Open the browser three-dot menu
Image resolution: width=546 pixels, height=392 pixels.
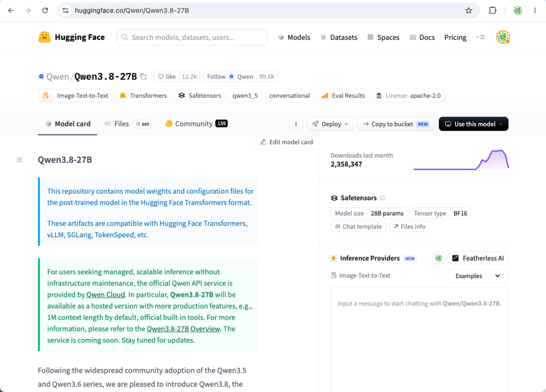point(535,11)
